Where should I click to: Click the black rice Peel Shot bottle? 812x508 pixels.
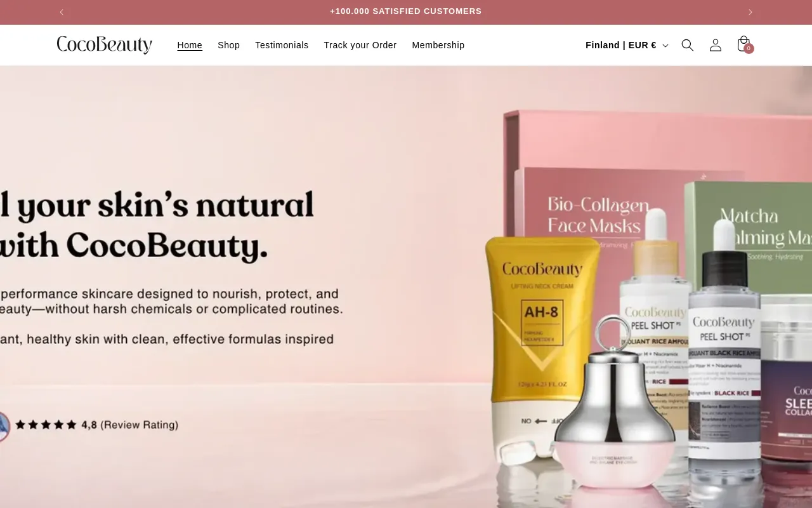[724, 356]
